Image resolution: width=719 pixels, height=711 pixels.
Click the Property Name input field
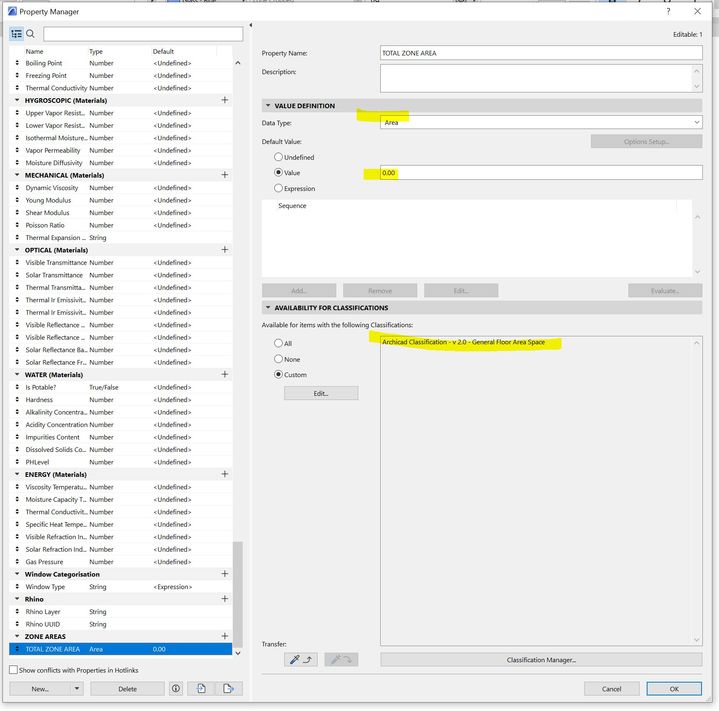coord(541,53)
